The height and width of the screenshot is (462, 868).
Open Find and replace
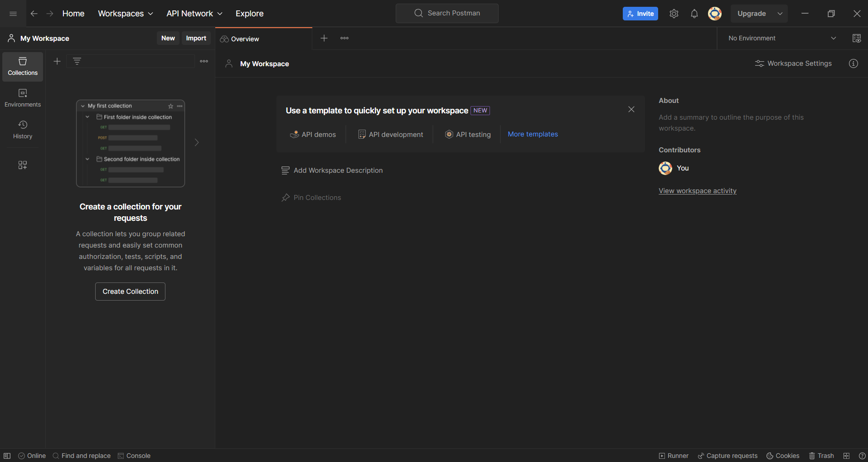[82, 456]
